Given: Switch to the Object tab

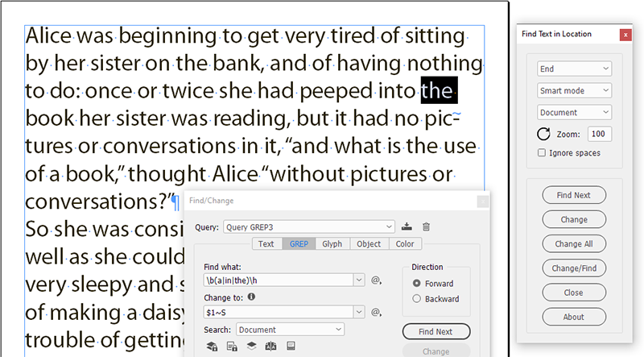Looking at the screenshot, I should pos(369,244).
